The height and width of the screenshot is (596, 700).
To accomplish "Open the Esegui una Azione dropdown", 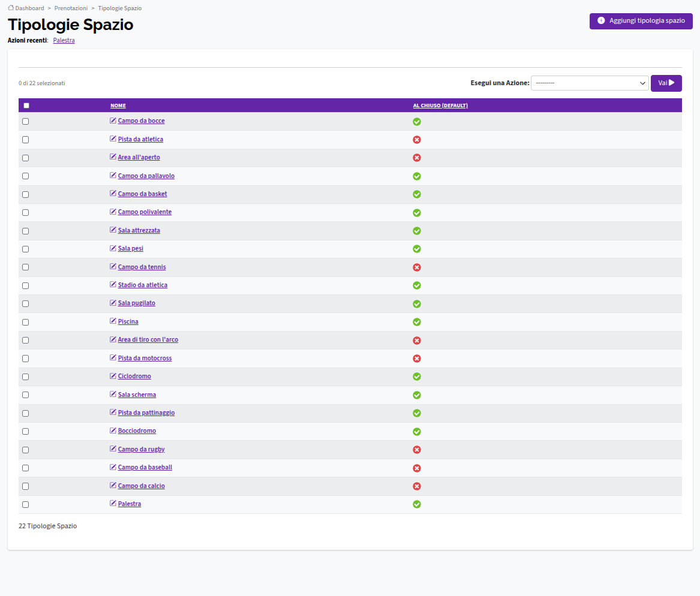I will (x=589, y=83).
